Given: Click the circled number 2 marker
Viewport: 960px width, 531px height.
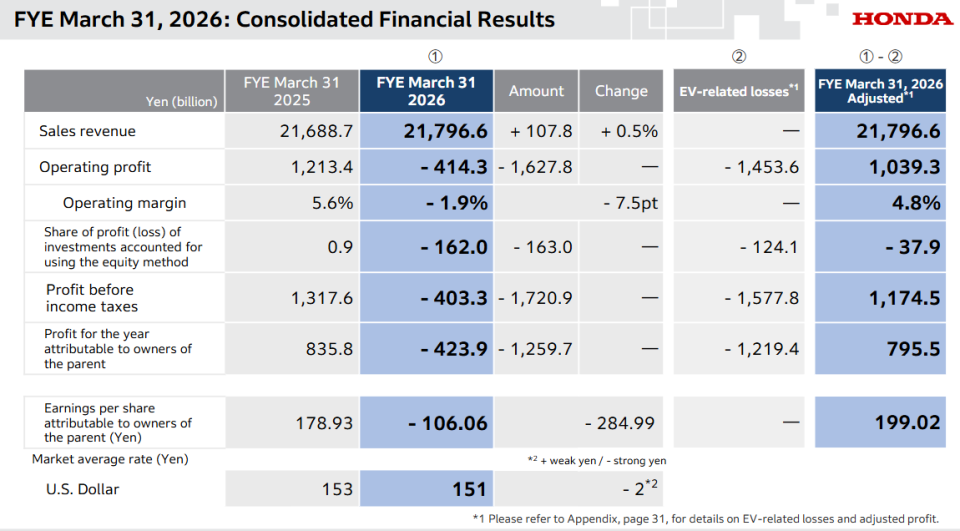Looking at the screenshot, I should 738,56.
